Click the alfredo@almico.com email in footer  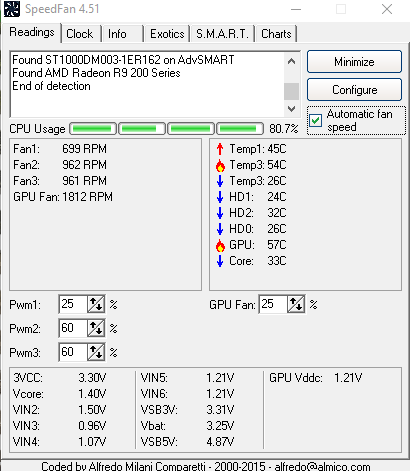322,466
